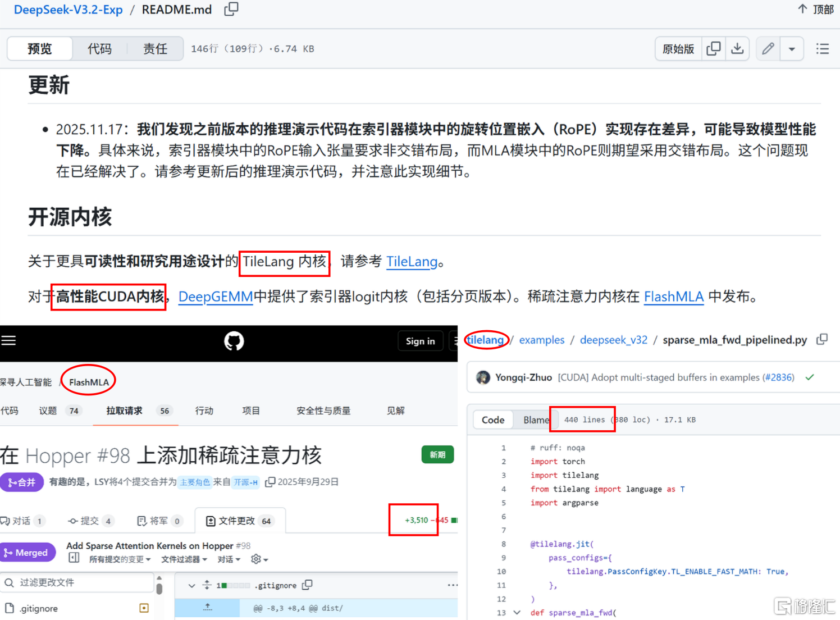Expand all lines icon beside .gitignore diff
Viewport: 840px width, 620px height.
(207, 585)
